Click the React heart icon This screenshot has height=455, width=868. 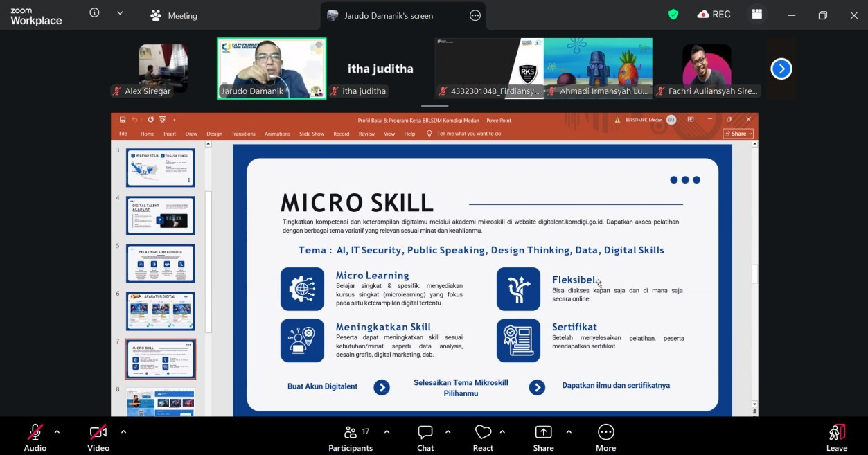[x=483, y=433]
